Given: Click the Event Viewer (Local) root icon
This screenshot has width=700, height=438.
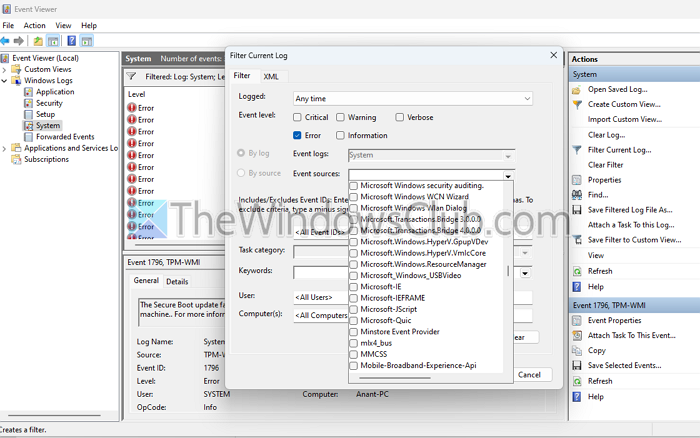Looking at the screenshot, I should (5, 58).
